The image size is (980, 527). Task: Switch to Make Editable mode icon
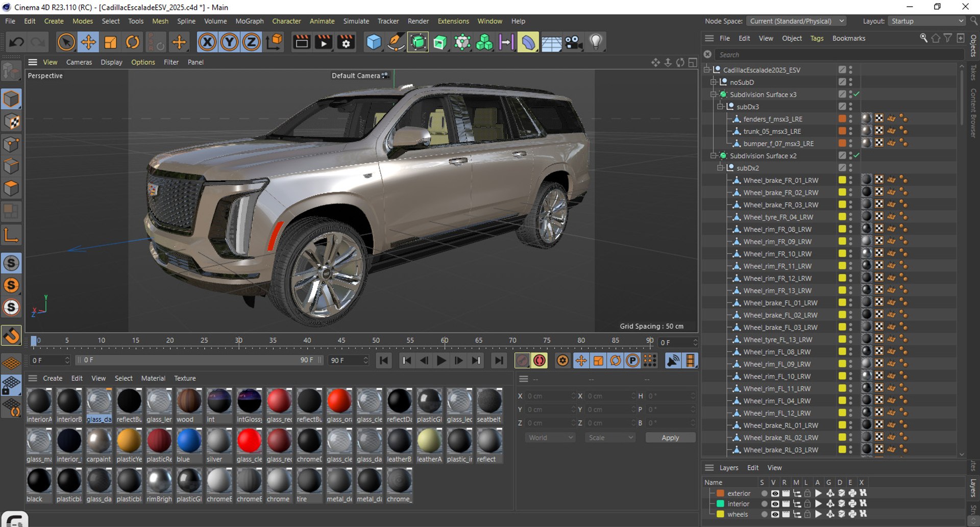[11, 72]
